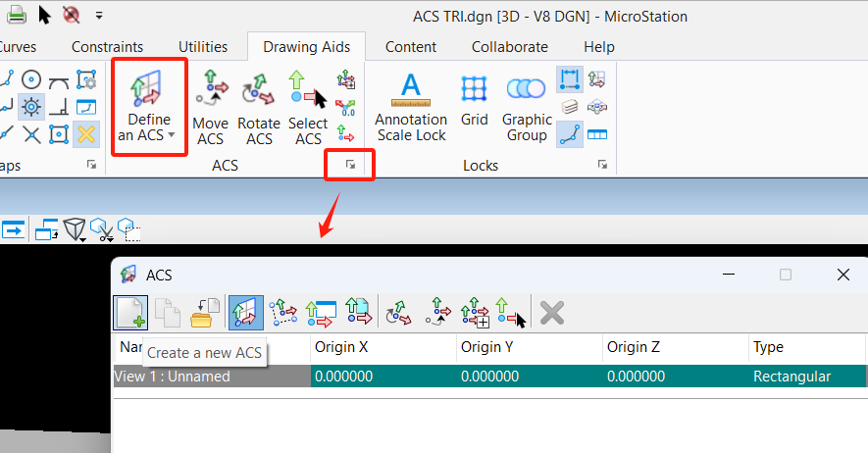The image size is (868, 453).
Task: Toggle the level lock stacked-layers icon
Action: tap(570, 107)
